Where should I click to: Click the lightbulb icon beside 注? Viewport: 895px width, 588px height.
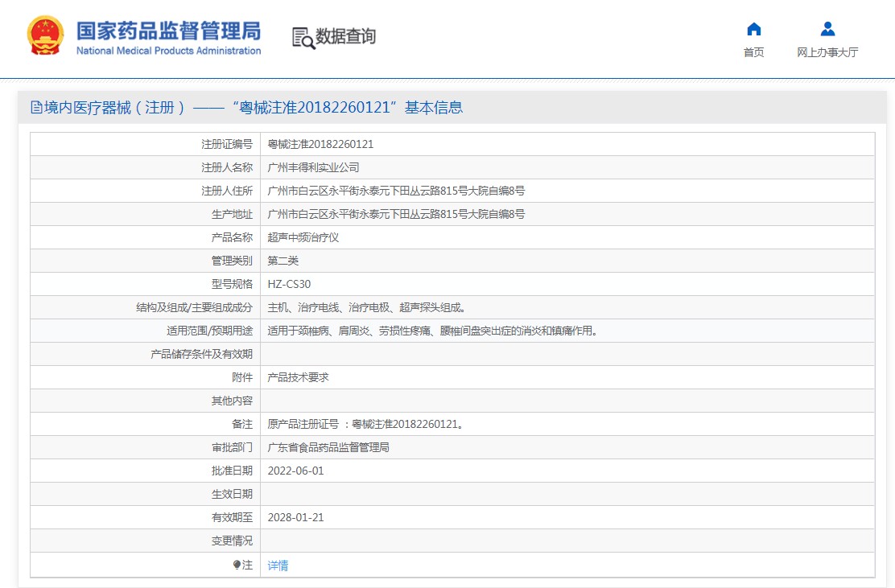click(237, 565)
